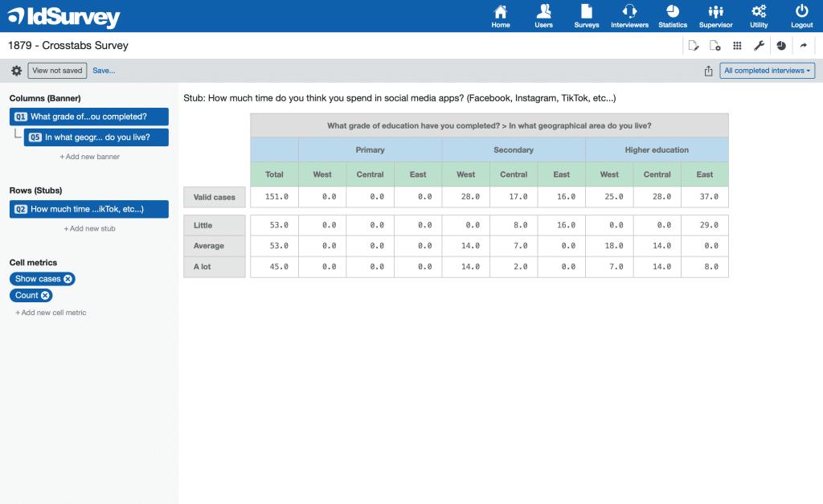Click the export icon near the interviews filter
The width and height of the screenshot is (823, 504).
[708, 70]
